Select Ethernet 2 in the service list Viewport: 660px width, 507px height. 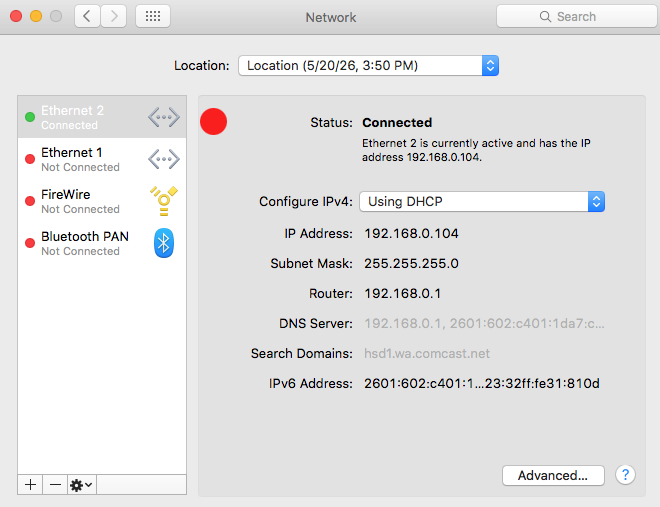click(102, 117)
